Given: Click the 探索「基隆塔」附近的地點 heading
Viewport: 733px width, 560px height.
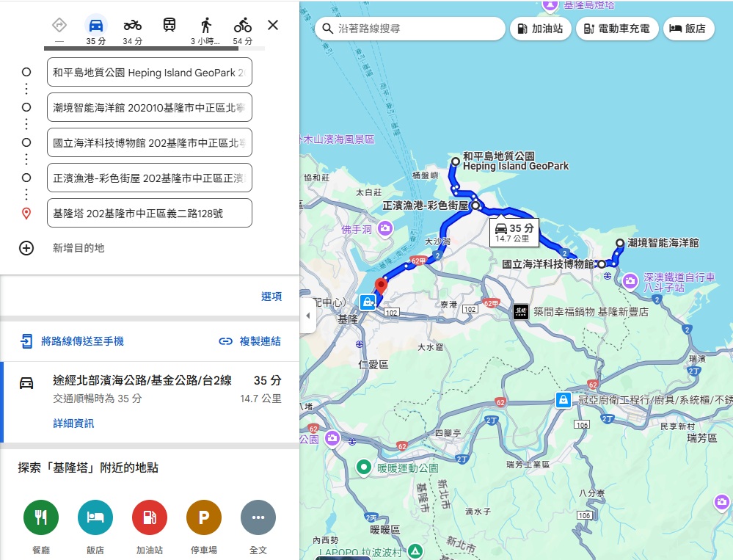Looking at the screenshot, I should coord(88,468).
